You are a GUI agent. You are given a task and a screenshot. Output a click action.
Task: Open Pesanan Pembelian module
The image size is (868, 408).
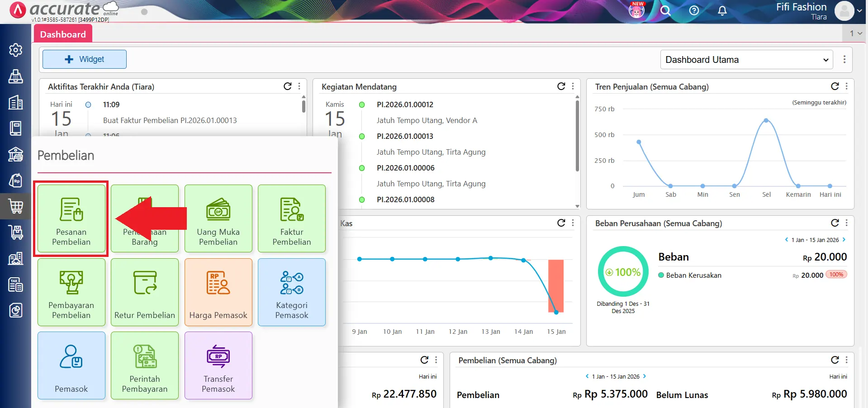pyautogui.click(x=71, y=219)
